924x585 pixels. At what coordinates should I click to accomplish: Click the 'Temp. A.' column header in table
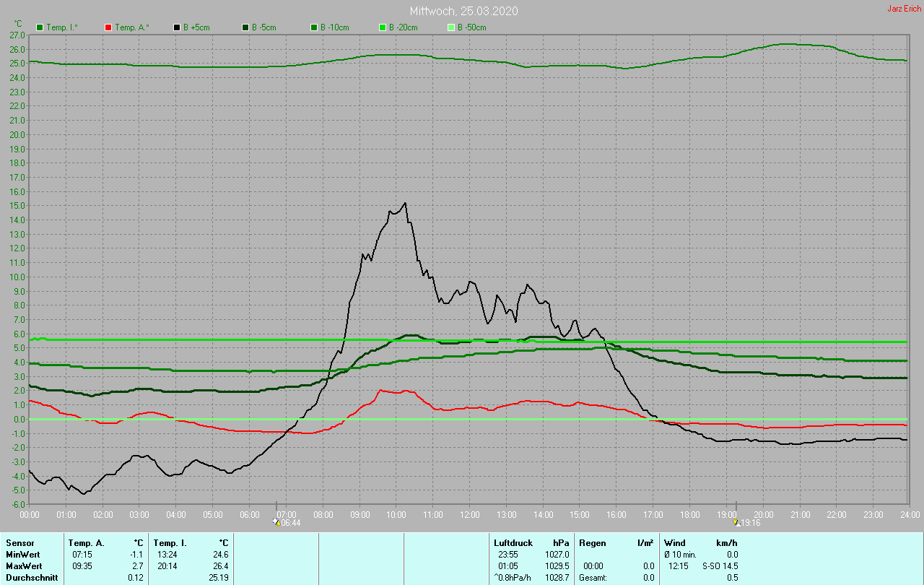click(86, 542)
